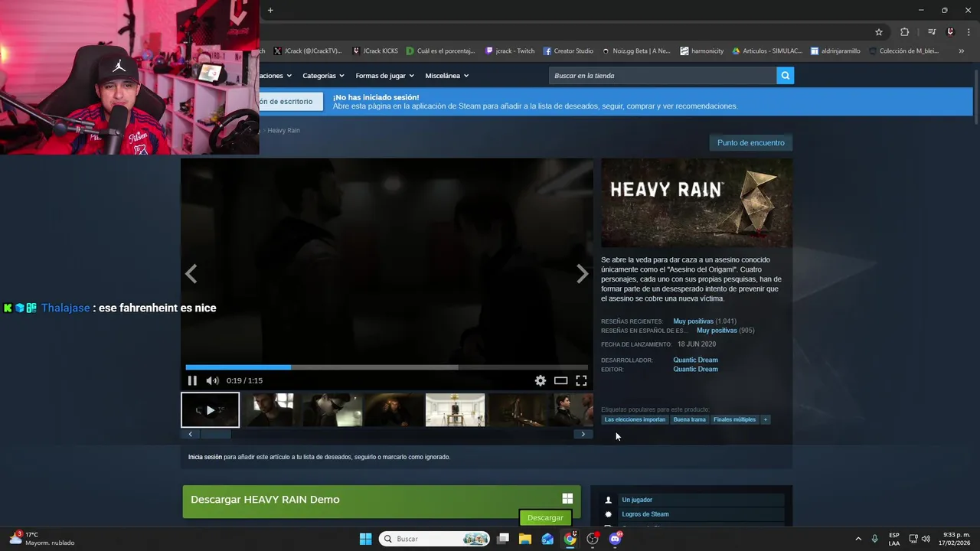Viewport: 980px width, 551px height.
Task: Open the harmonicity bookmark
Action: (701, 51)
